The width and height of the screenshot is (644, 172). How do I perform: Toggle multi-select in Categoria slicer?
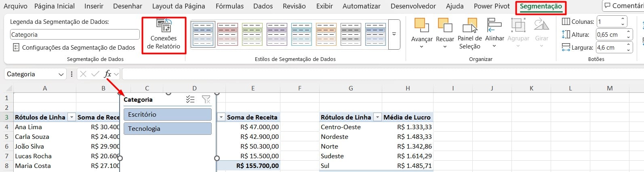(x=190, y=99)
